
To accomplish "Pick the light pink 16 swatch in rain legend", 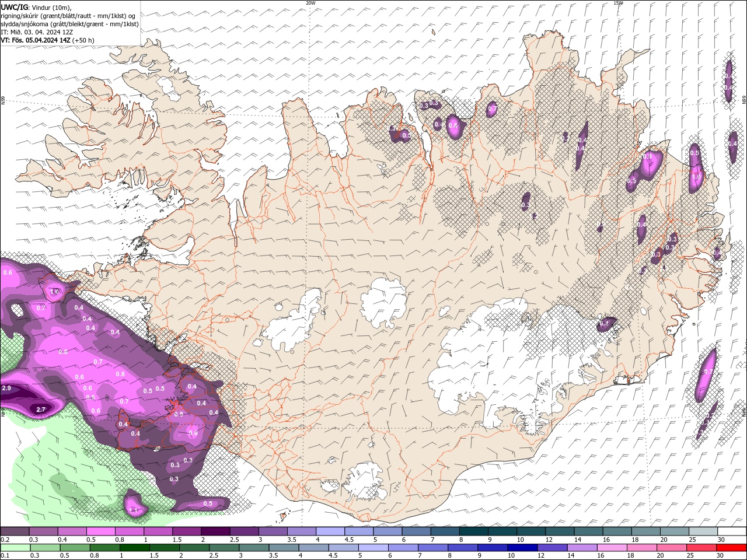I will [x=611, y=548].
